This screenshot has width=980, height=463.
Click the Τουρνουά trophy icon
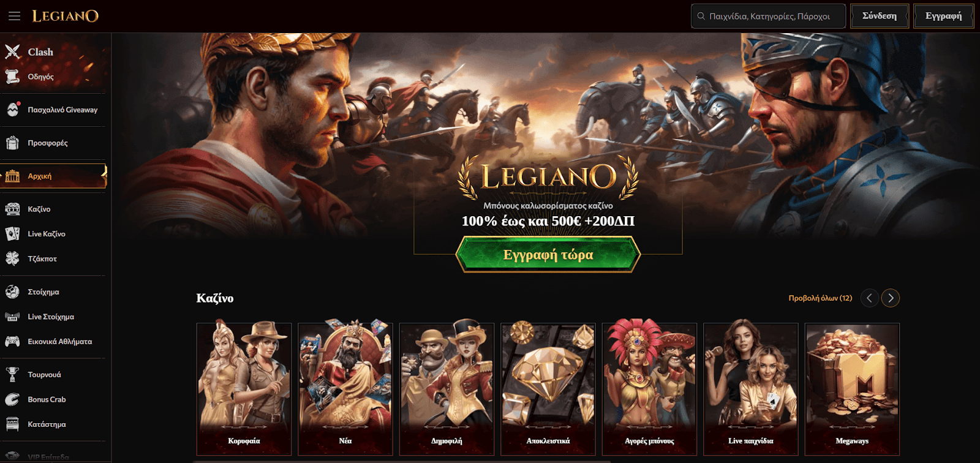(12, 374)
